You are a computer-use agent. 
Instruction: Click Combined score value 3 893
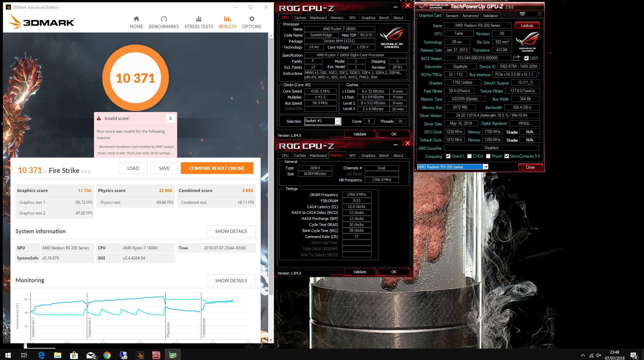click(248, 190)
